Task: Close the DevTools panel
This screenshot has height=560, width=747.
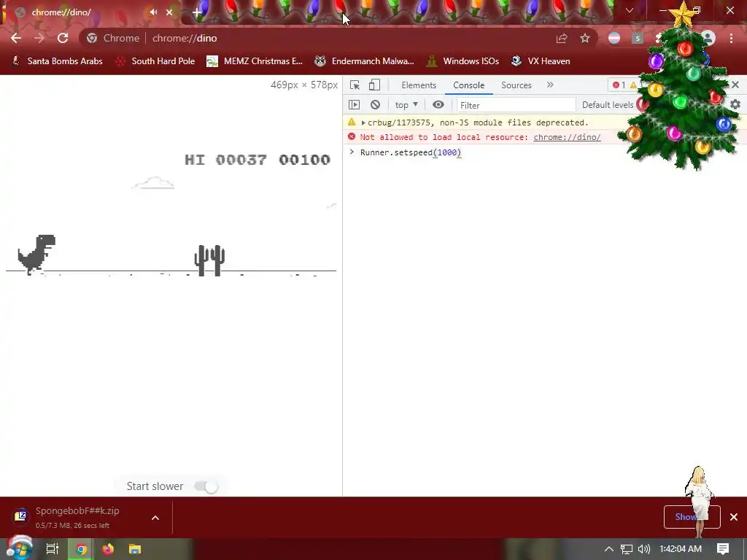Action: (735, 85)
